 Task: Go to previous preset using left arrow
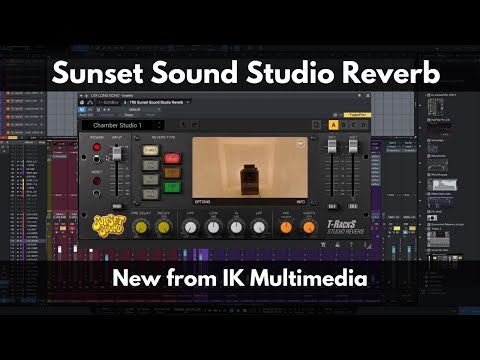(x=104, y=109)
